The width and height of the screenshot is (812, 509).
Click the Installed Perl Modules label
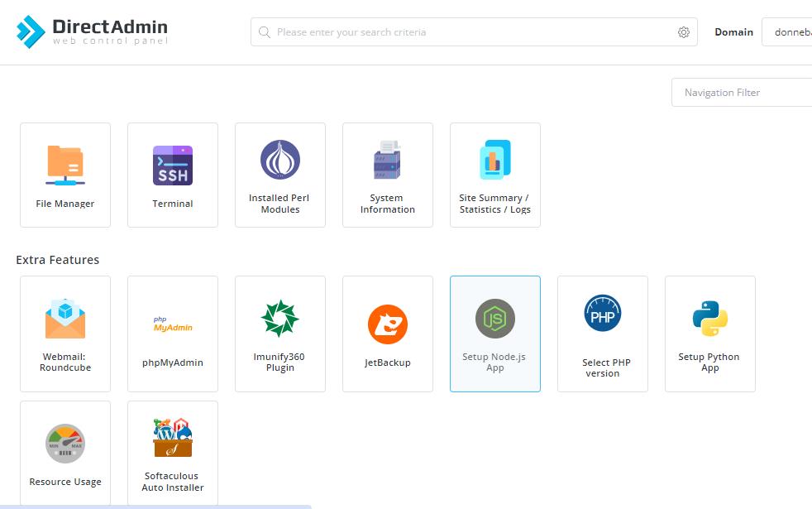[x=279, y=204]
